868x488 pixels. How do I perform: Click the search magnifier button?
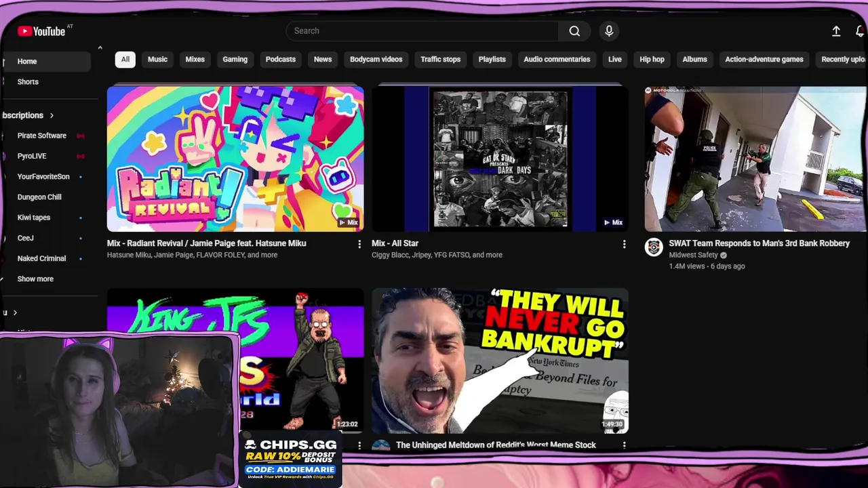coord(574,31)
